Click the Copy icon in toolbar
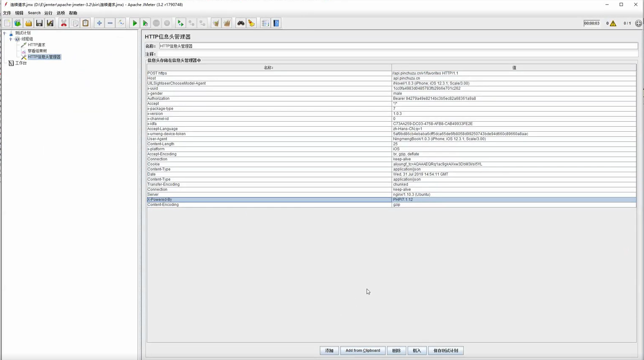 point(75,23)
